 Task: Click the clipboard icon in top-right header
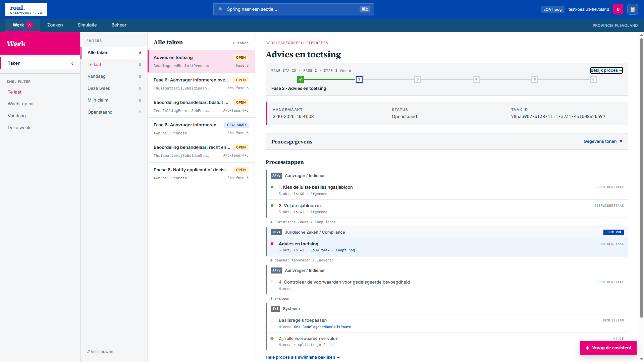pyautogui.click(x=633, y=9)
